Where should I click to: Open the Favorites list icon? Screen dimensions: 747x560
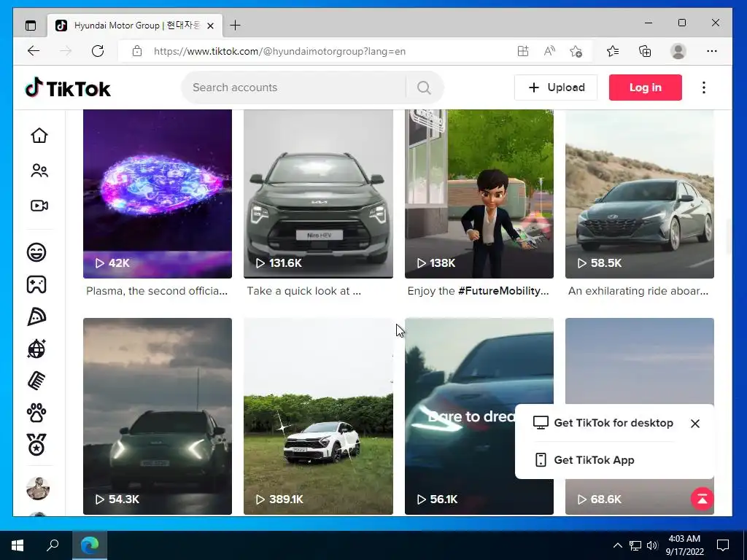(x=613, y=51)
